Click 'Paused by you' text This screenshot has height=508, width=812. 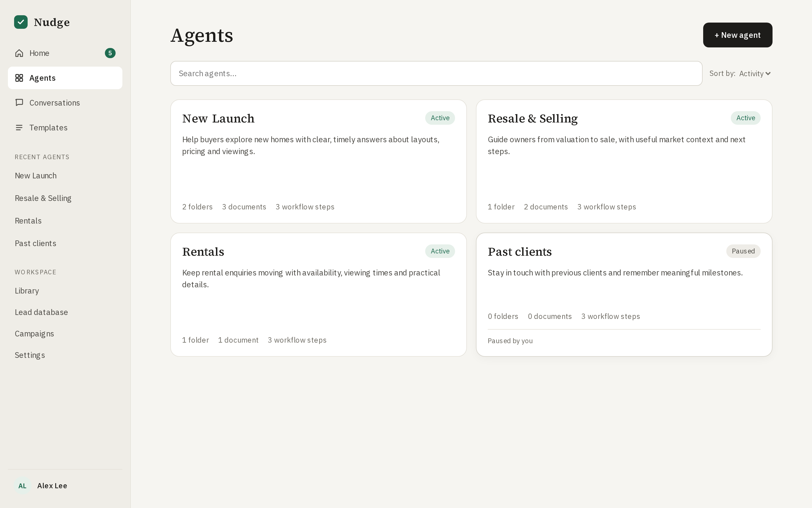pyautogui.click(x=510, y=341)
